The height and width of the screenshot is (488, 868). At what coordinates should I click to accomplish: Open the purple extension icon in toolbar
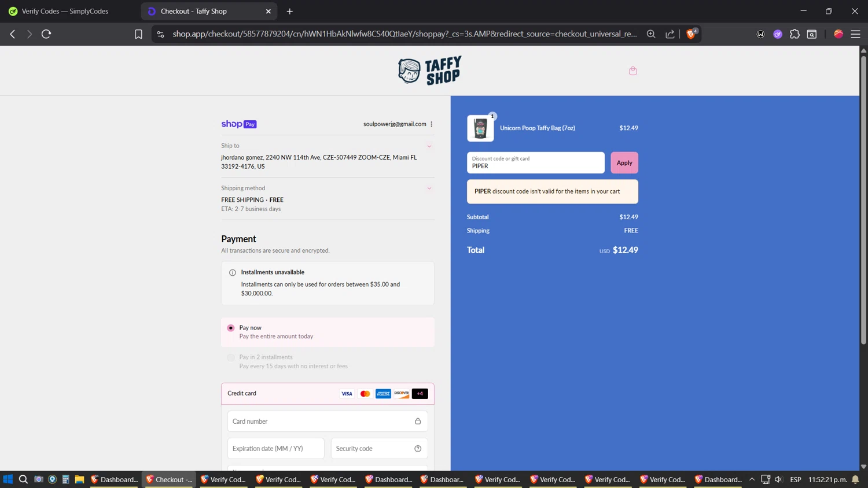pyautogui.click(x=778, y=34)
